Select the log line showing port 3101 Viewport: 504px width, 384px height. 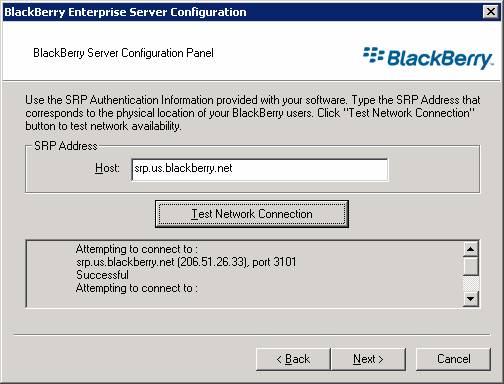click(x=186, y=262)
